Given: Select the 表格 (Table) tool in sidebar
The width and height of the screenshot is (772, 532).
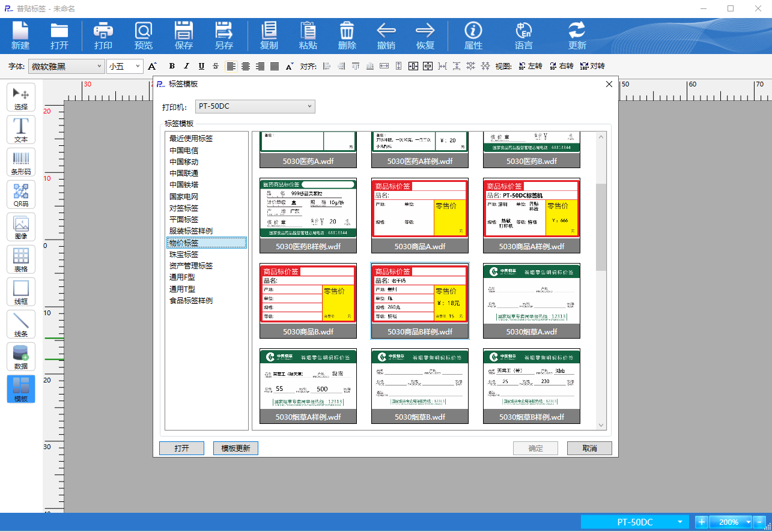Looking at the screenshot, I should point(21,259).
